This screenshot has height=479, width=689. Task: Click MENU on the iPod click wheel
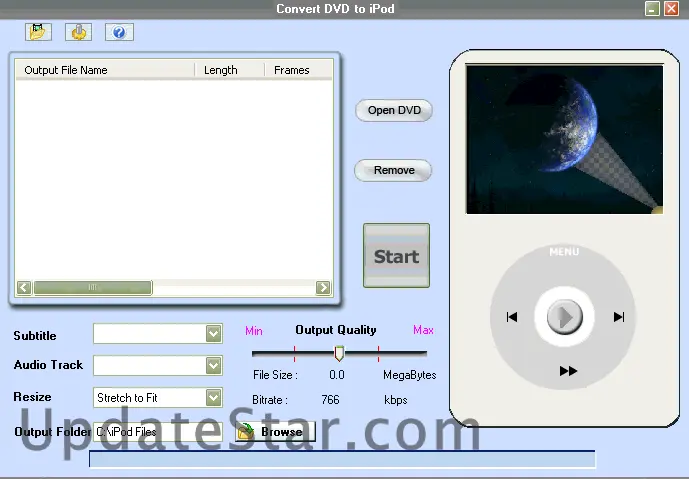tap(564, 252)
